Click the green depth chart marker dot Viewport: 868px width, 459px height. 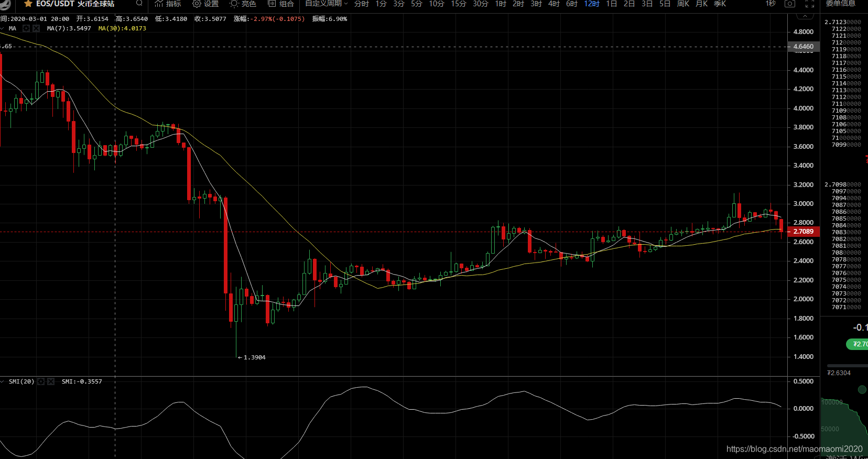[862, 389]
